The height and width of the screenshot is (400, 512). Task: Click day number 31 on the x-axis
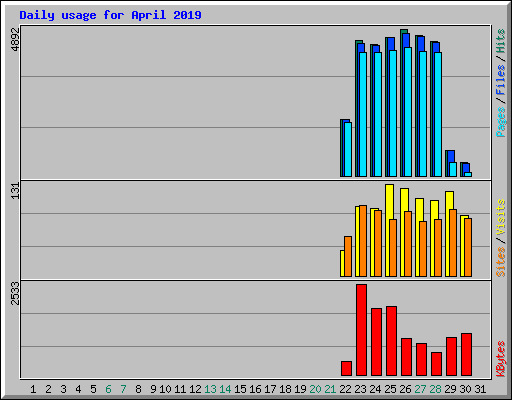click(x=480, y=389)
